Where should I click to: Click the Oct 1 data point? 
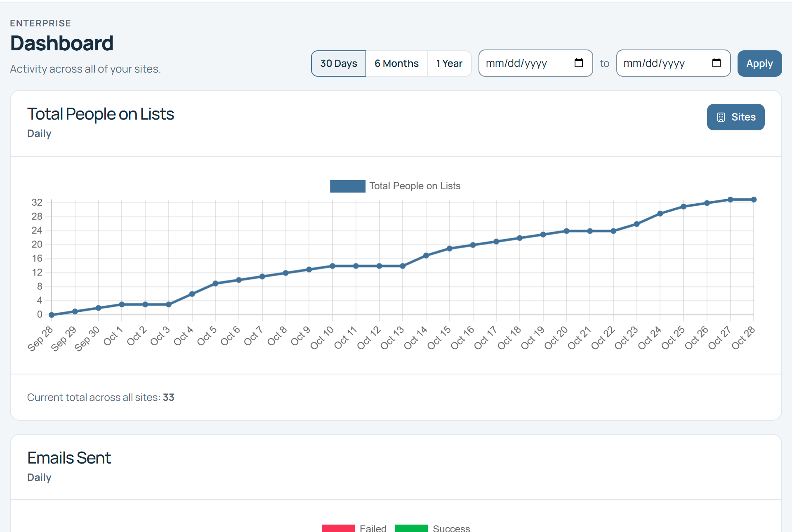(x=122, y=304)
